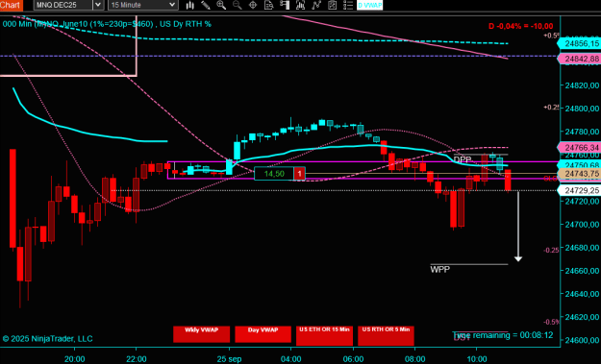601x364 pixels.
Task: Toggle the Wkly VWAP button
Action: point(202,334)
